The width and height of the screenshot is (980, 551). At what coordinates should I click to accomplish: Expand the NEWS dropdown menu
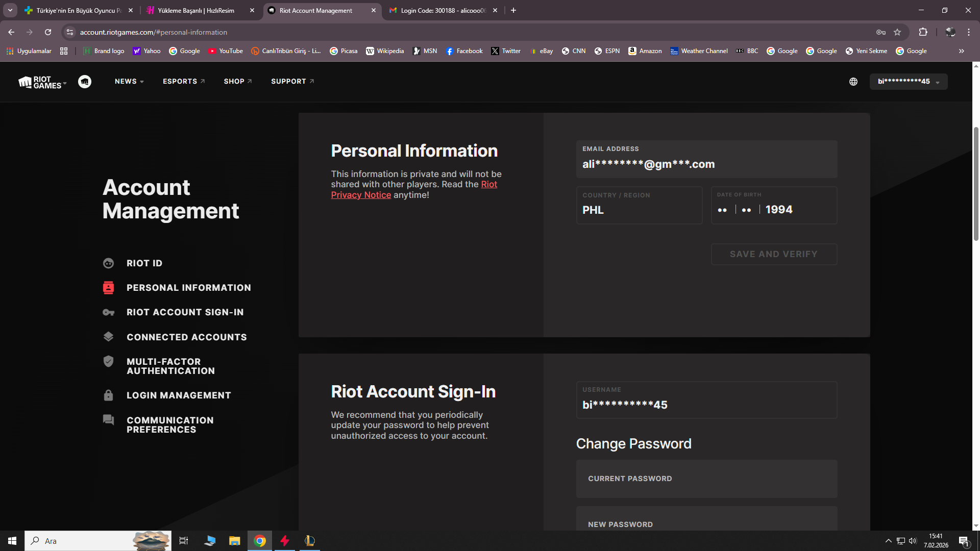129,82
